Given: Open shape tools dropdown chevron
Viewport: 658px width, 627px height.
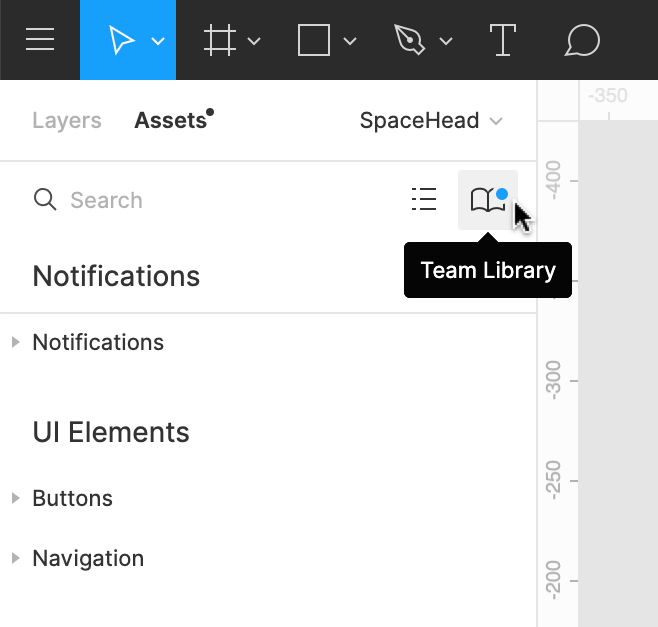Looking at the screenshot, I should coord(350,42).
